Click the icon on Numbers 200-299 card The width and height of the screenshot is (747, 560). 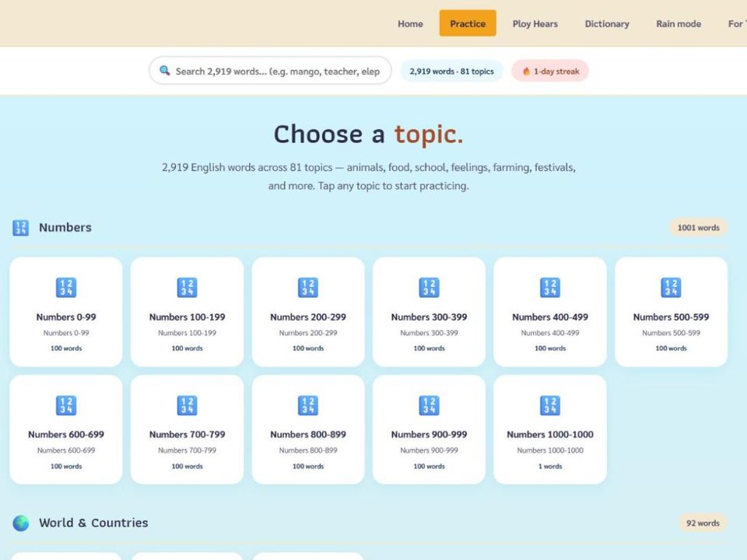tap(308, 288)
